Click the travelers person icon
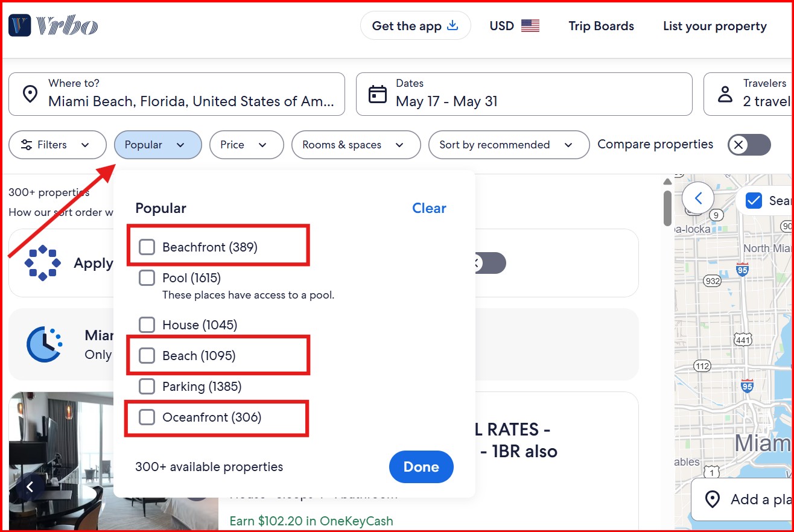The image size is (794, 532). coord(725,95)
